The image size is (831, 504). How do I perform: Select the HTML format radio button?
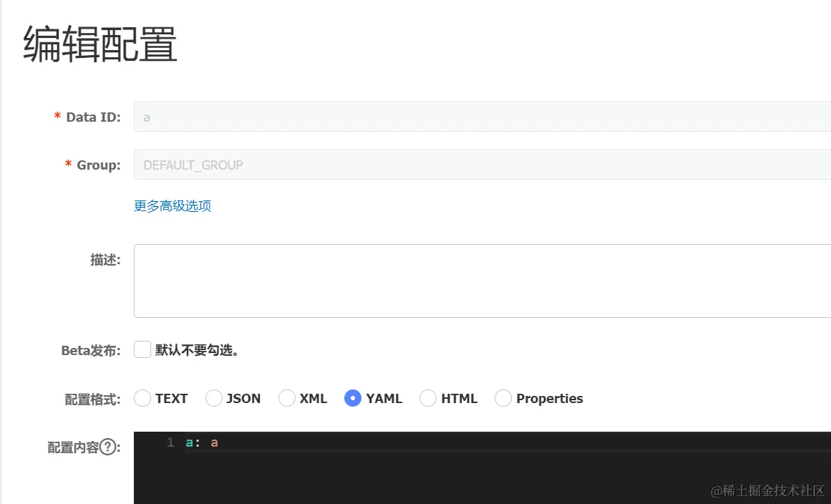pos(428,398)
